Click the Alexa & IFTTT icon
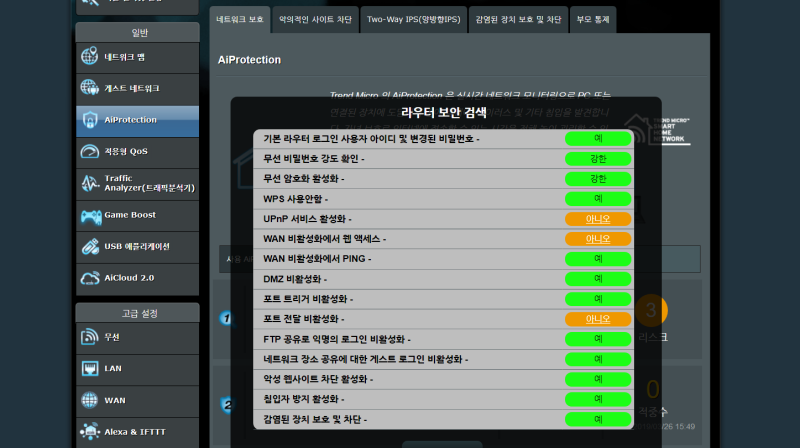 point(90,432)
